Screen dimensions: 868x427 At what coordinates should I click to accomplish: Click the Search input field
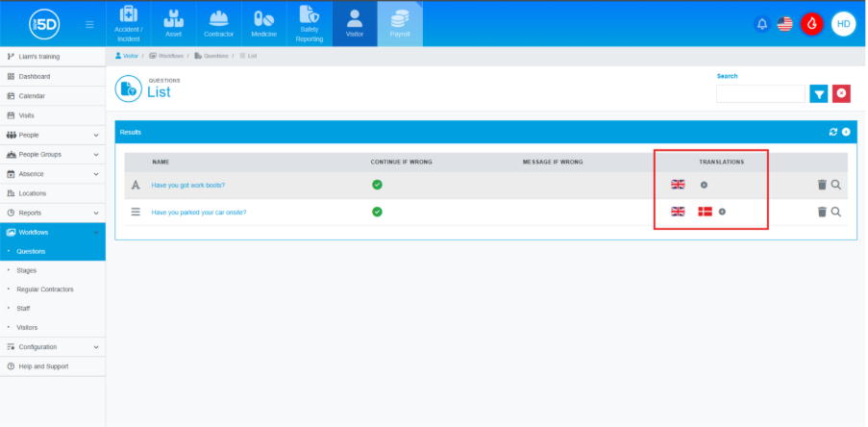(760, 93)
